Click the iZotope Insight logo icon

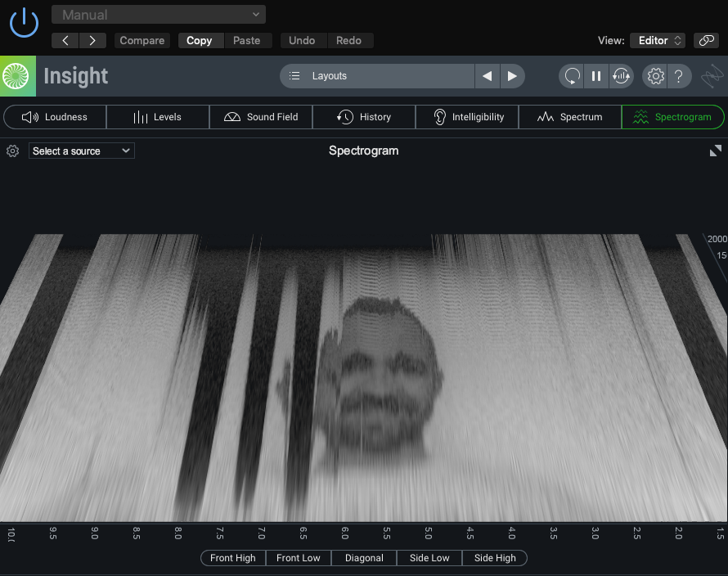pyautogui.click(x=17, y=76)
